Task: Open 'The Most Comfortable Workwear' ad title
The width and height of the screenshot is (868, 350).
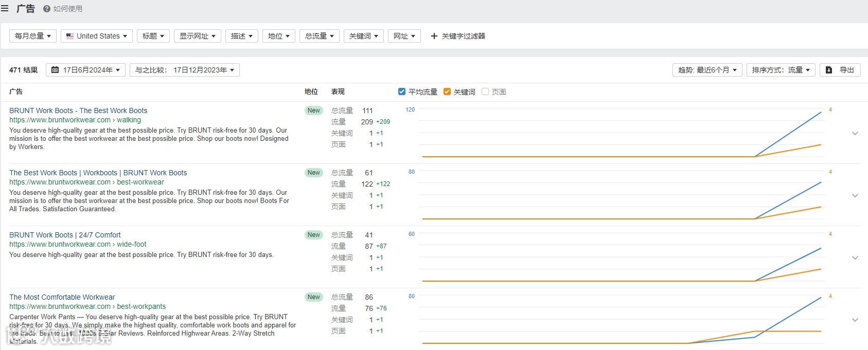Action: coord(62,297)
